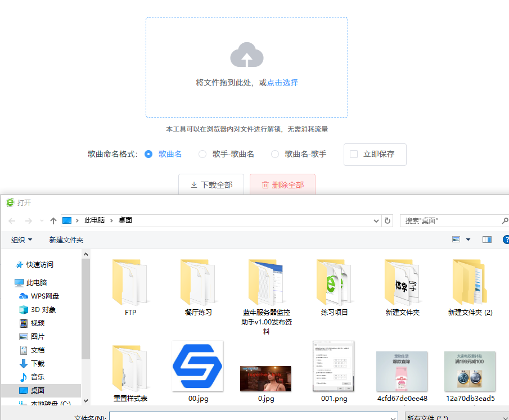Click the up-arrow parent folder button
509x420 pixels.
point(53,221)
